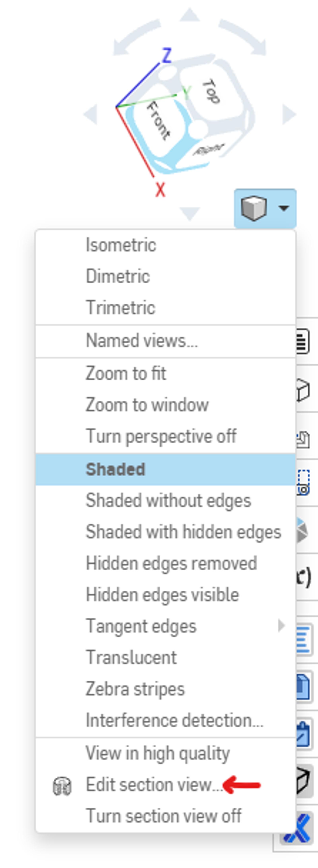This screenshot has height=868, width=318.
Task: Click the Top face of the view cube
Action: point(211,91)
